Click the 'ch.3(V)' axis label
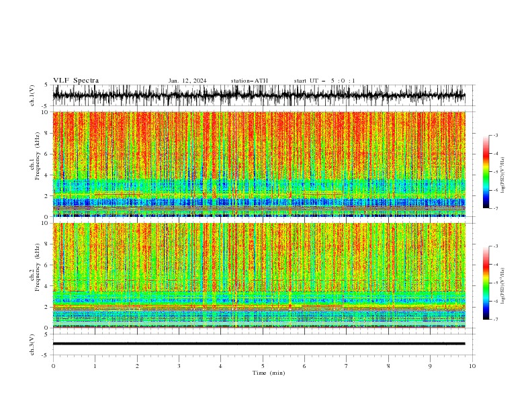Screen dimensions: 532x411 coord(32,345)
